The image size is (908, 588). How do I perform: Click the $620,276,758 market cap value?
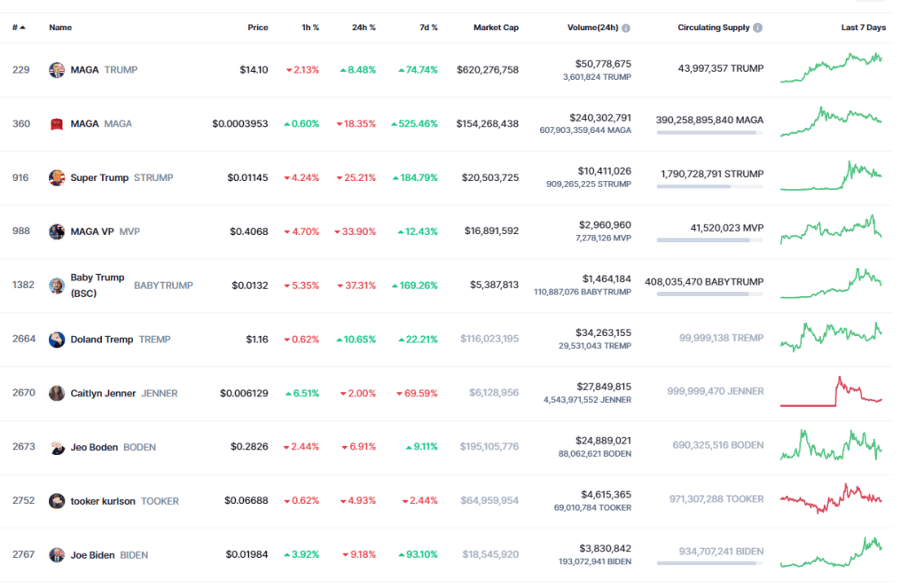[x=488, y=70]
